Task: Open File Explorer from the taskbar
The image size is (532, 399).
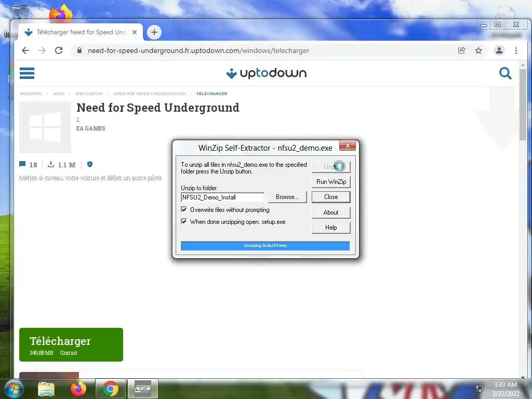Action: [x=46, y=389]
